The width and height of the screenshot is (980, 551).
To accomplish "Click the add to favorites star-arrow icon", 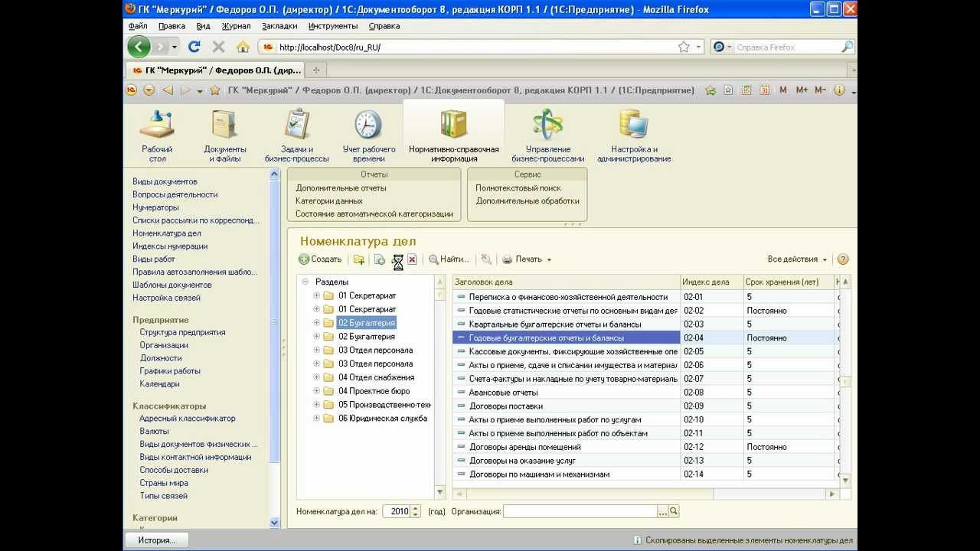I will [x=710, y=90].
